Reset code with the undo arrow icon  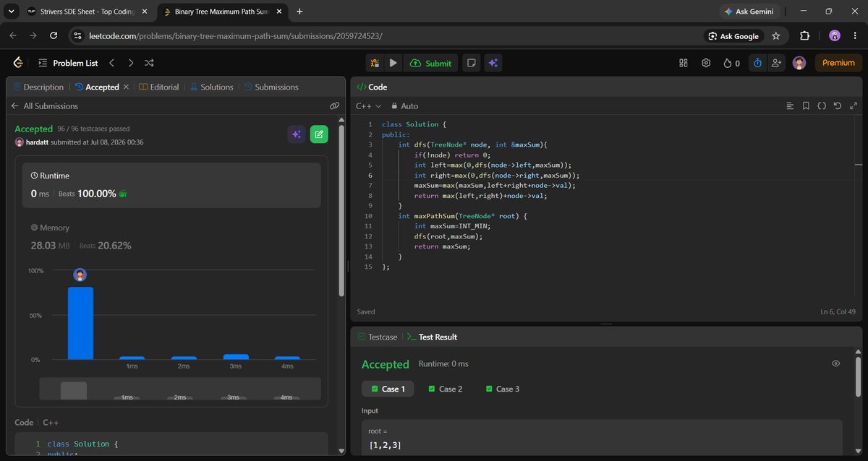tap(838, 106)
